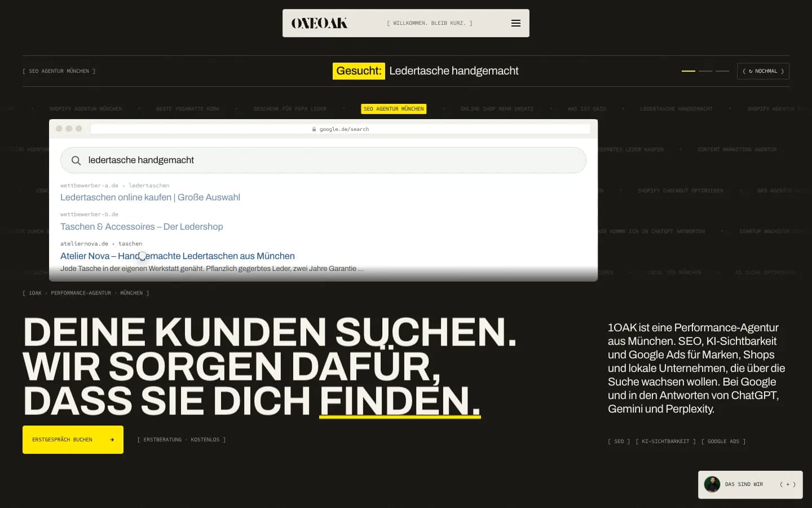The width and height of the screenshot is (812, 508).
Task: Click the arrow icon in Erstgespräch button
Action: 112,440
